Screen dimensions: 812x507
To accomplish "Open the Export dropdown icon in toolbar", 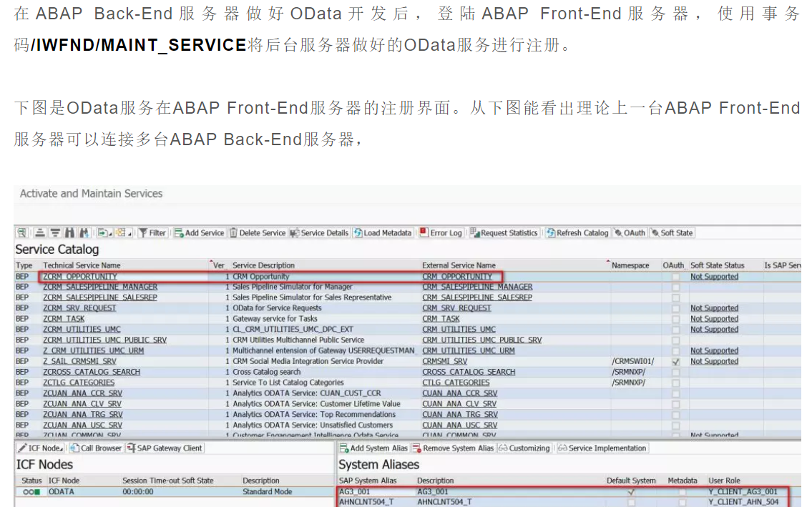I will click(105, 233).
